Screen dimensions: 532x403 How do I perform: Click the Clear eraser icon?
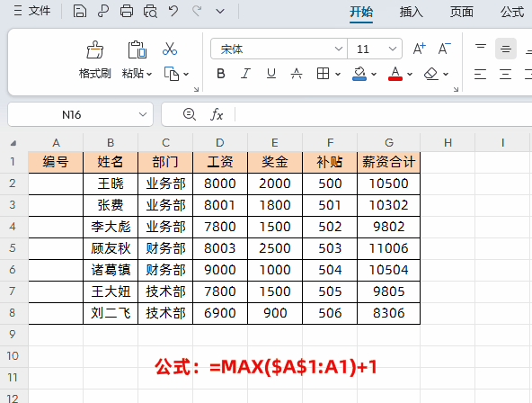pyautogui.click(x=431, y=74)
